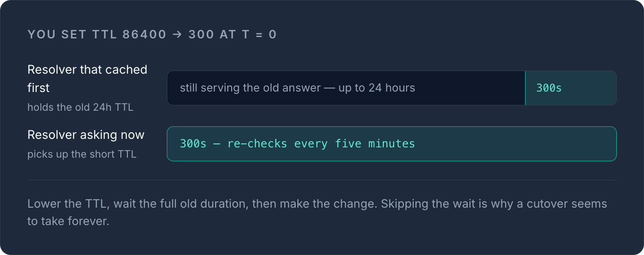Click 're-checks every five minutes' text
The width and height of the screenshot is (644, 255).
pos(321,144)
